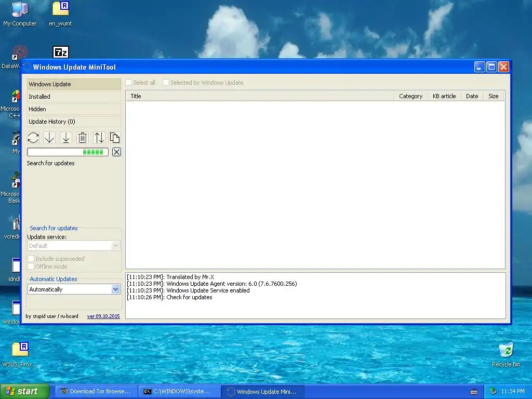Click the keyboard tray icon
Viewport: 532px width, 399px height.
[x=474, y=392]
